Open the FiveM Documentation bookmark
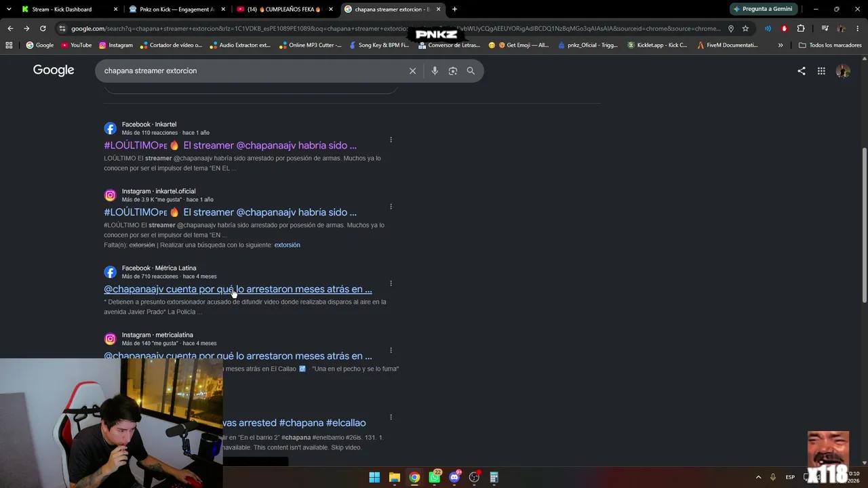This screenshot has height=488, width=868. [x=728, y=45]
